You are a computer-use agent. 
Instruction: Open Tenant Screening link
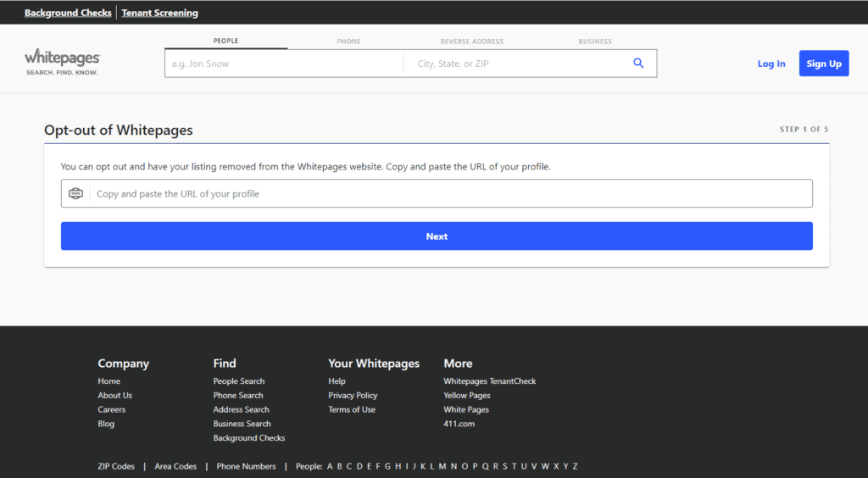(x=159, y=13)
